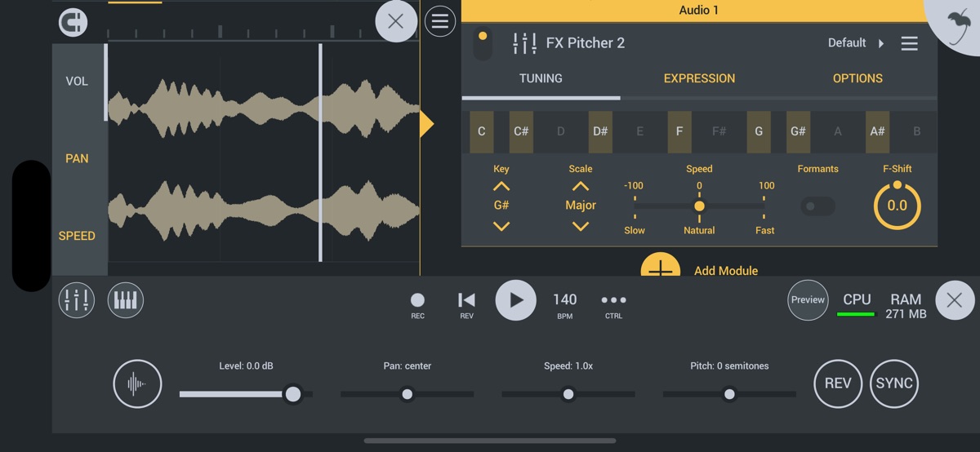Toggle the magnet snap icon
The height and width of the screenshot is (452, 980).
73,21
